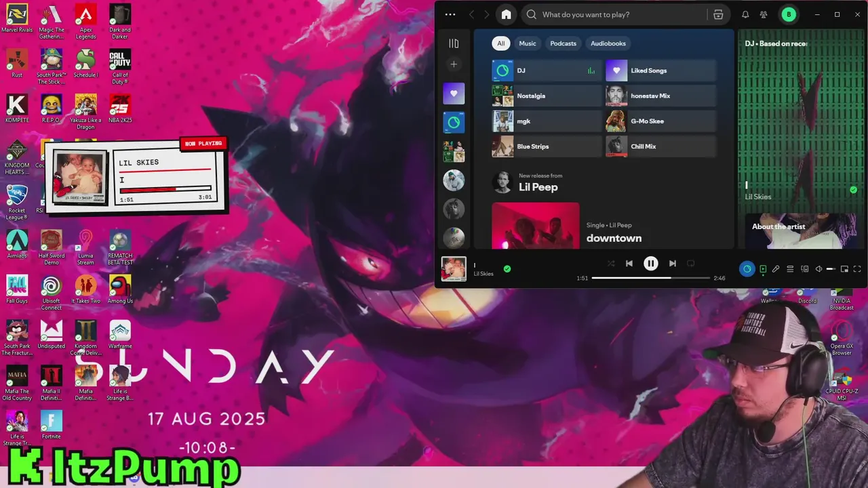Seek within the song progress bar
The image size is (868, 488).
point(650,278)
